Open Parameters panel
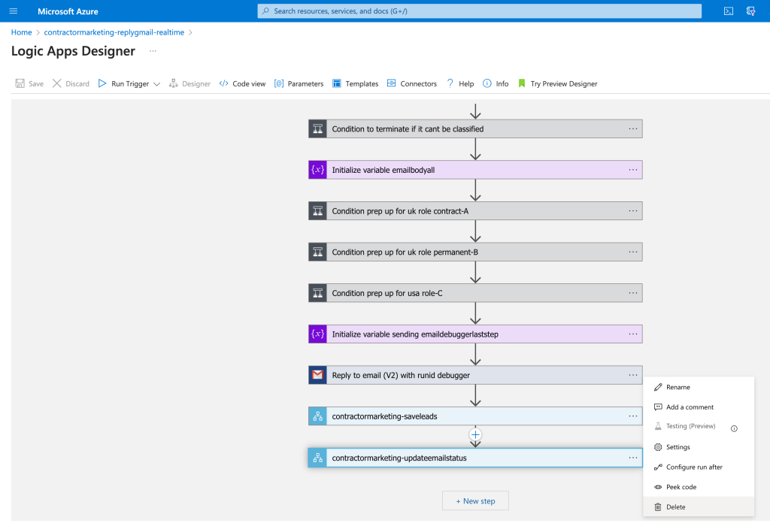Image resolution: width=770 pixels, height=532 pixels. pos(299,83)
